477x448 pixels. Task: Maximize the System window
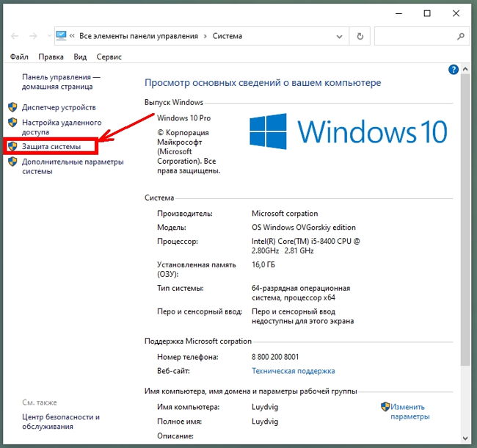pos(427,13)
